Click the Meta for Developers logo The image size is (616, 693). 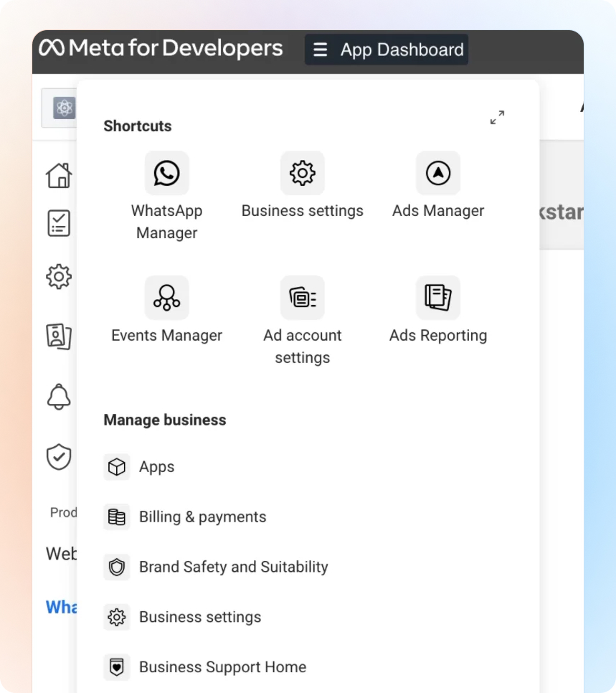pyautogui.click(x=161, y=49)
